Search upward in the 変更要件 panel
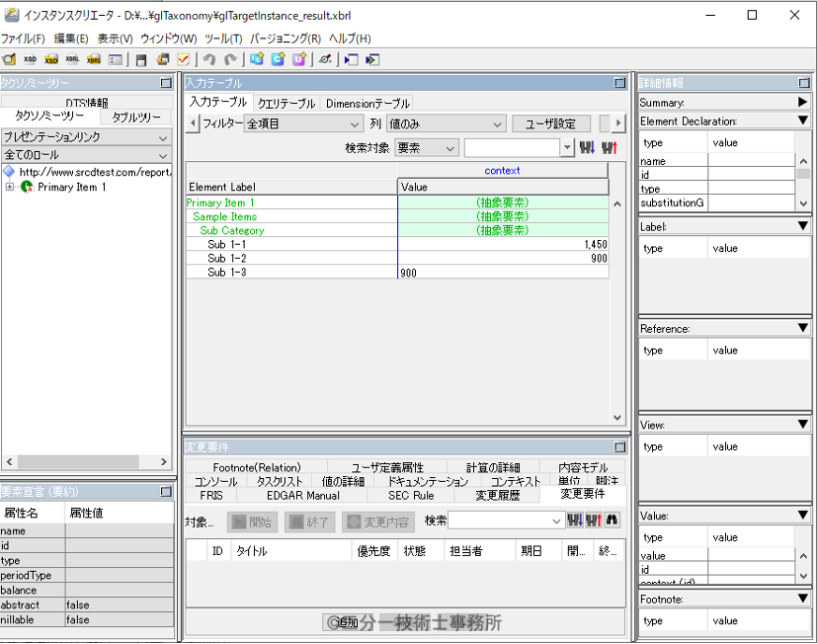The image size is (817, 644). 594,520
